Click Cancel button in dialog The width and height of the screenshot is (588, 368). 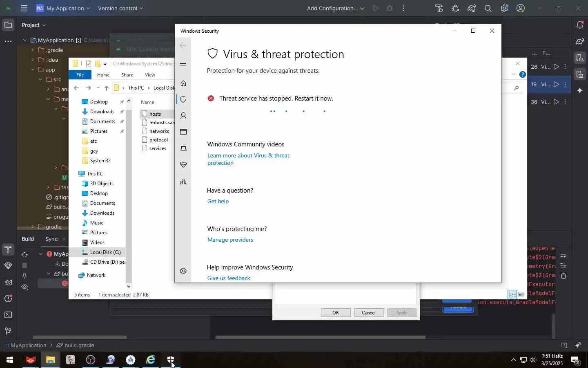pyautogui.click(x=369, y=312)
